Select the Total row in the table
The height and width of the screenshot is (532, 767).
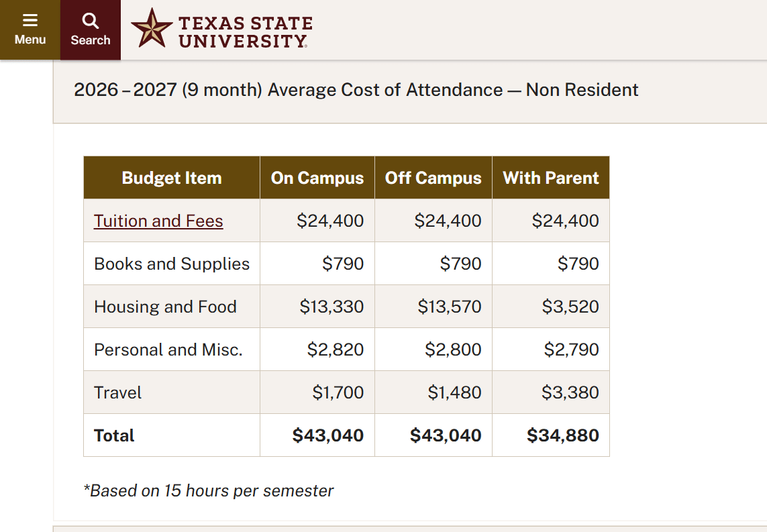coord(114,435)
